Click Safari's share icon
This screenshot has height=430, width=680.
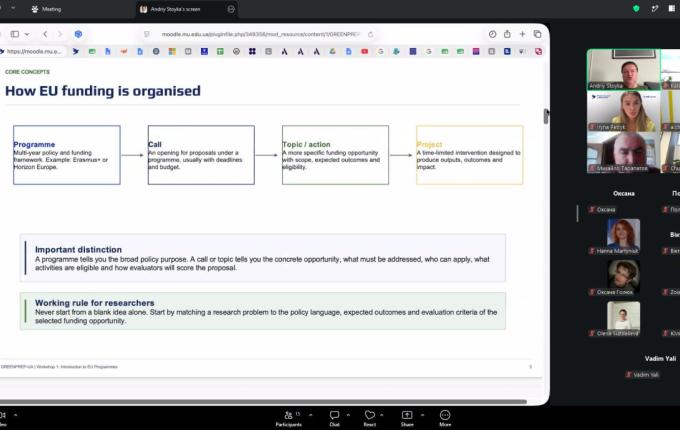point(507,34)
